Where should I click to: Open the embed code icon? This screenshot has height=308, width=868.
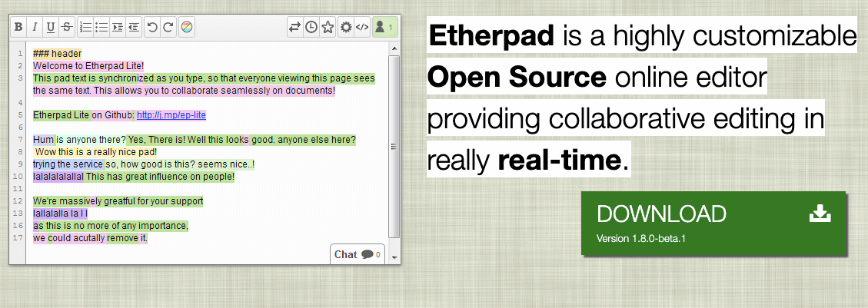pyautogui.click(x=362, y=27)
